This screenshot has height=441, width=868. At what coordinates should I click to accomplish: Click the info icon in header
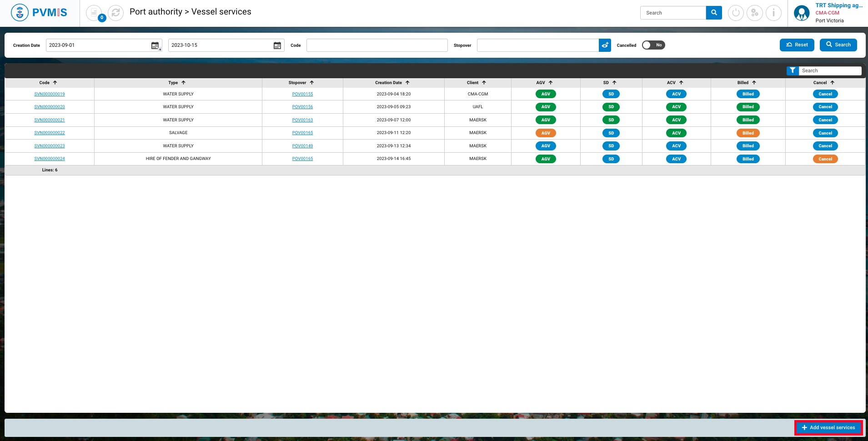(773, 13)
